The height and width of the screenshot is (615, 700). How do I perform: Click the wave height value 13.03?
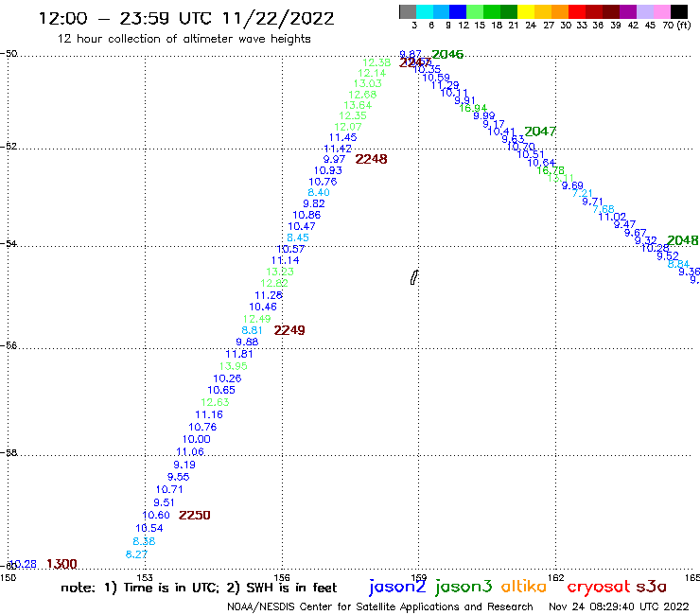tap(368, 83)
